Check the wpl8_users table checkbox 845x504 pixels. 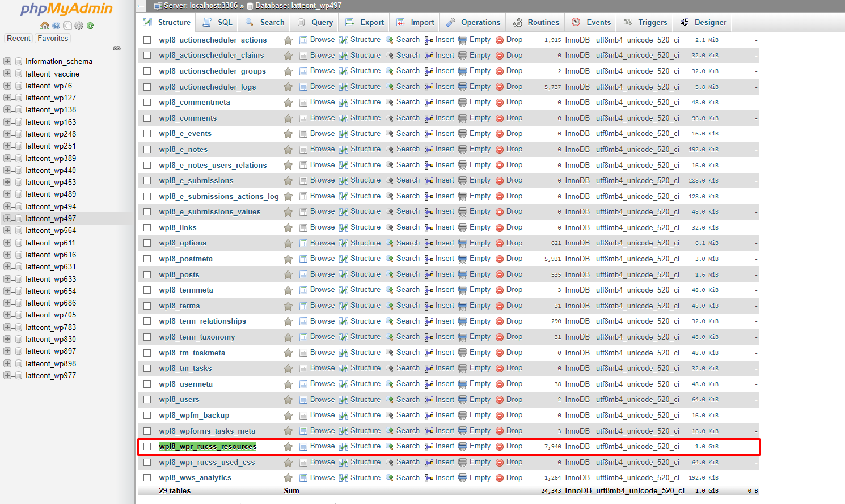coord(147,400)
